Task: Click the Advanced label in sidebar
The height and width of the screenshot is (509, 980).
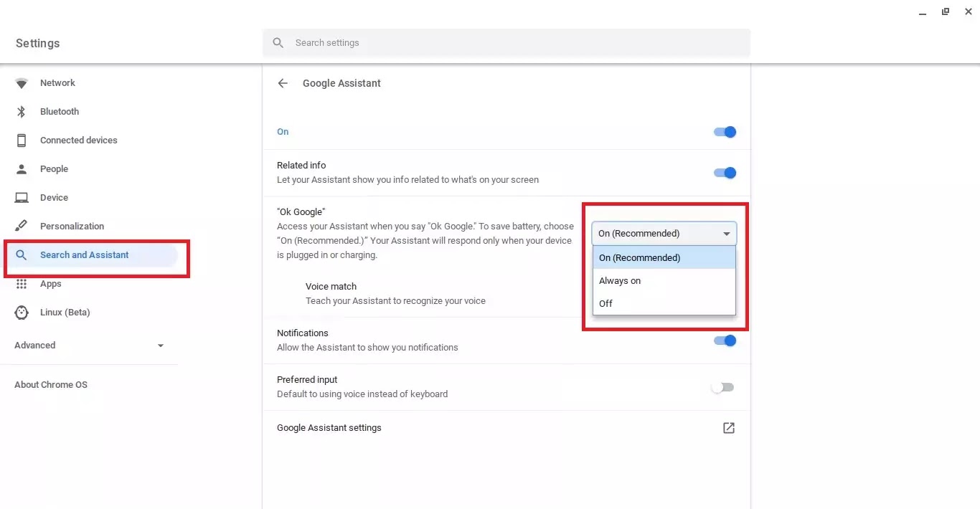Action: pos(35,346)
